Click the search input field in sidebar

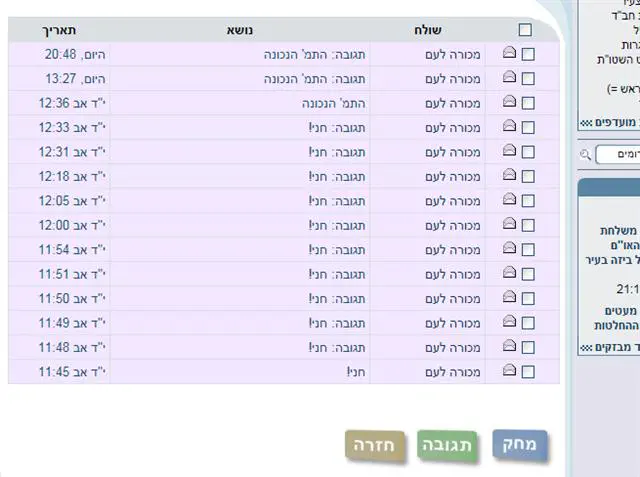[x=618, y=155]
